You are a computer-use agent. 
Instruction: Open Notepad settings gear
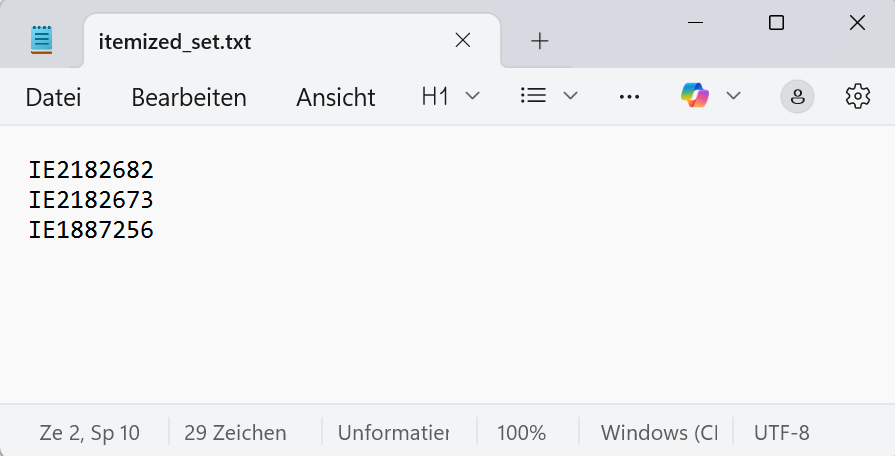coord(857,96)
